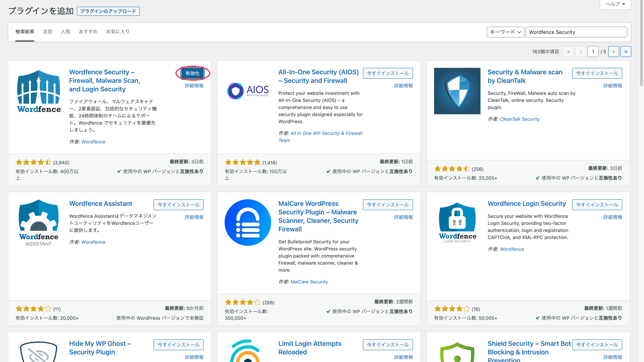Jump to last results page arrow
644x362 pixels.
click(x=625, y=52)
